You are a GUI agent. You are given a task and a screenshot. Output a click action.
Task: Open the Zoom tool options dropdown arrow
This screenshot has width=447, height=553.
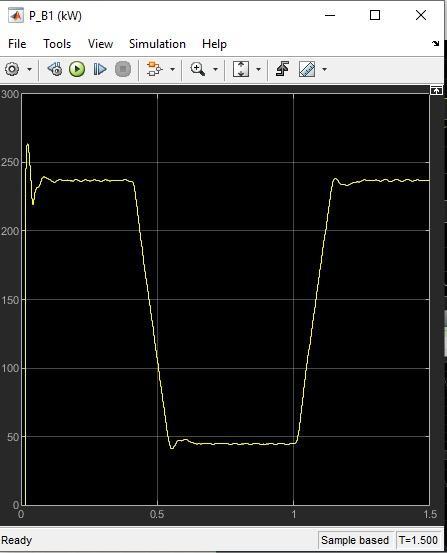click(x=215, y=69)
